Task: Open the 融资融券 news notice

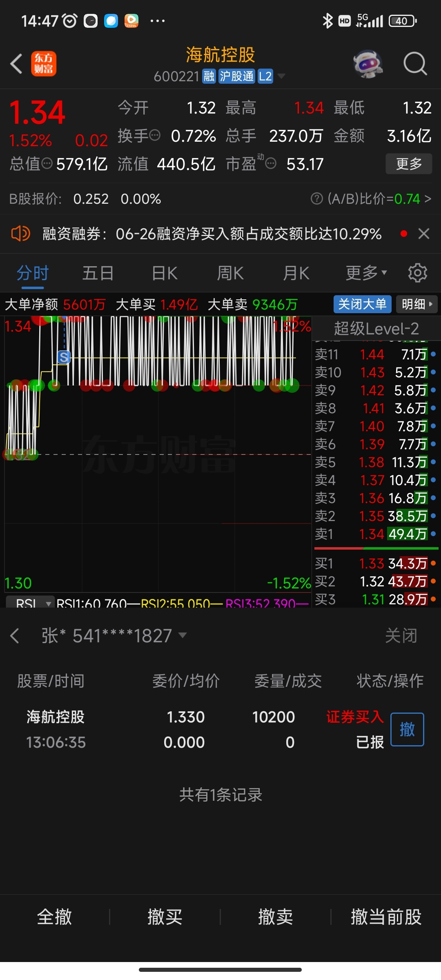Action: (212, 234)
